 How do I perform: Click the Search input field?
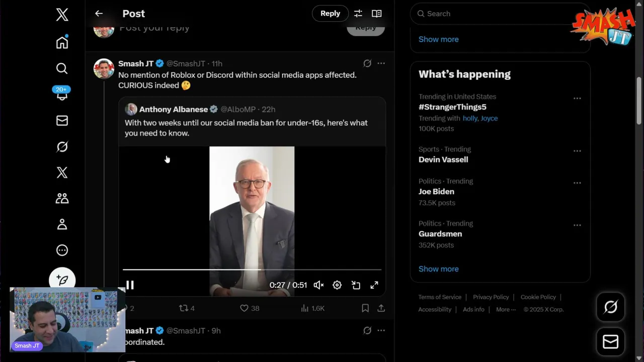click(498, 14)
